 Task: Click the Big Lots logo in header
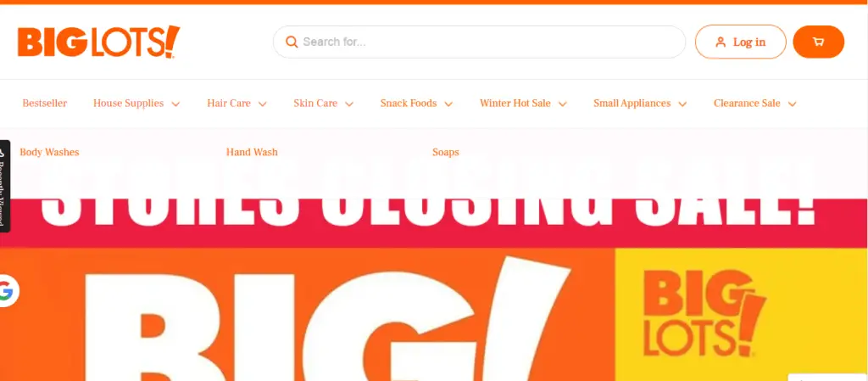98,42
